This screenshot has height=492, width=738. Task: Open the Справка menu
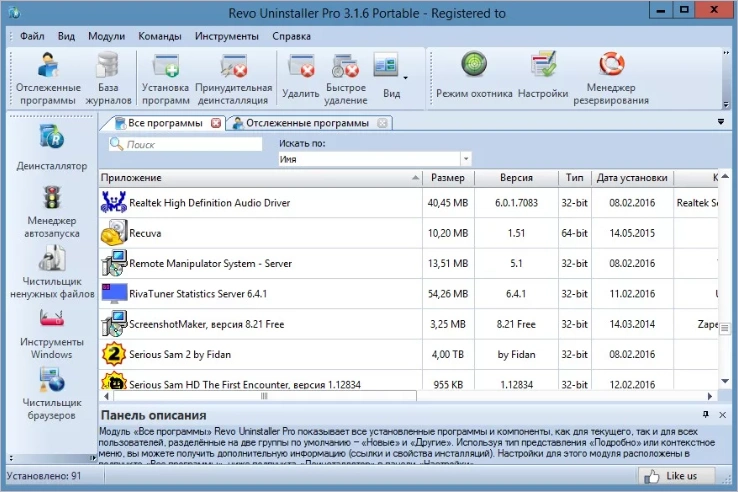point(291,36)
